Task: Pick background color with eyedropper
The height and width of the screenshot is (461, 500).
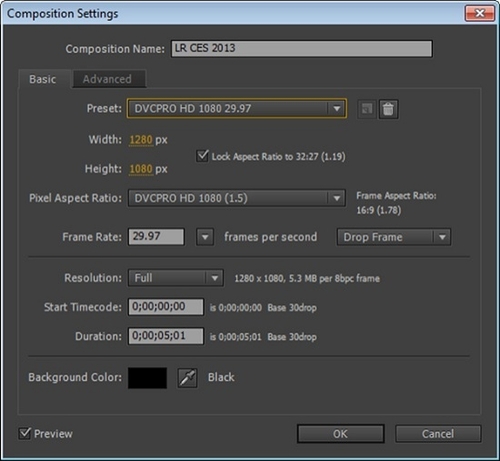Action: tap(187, 378)
